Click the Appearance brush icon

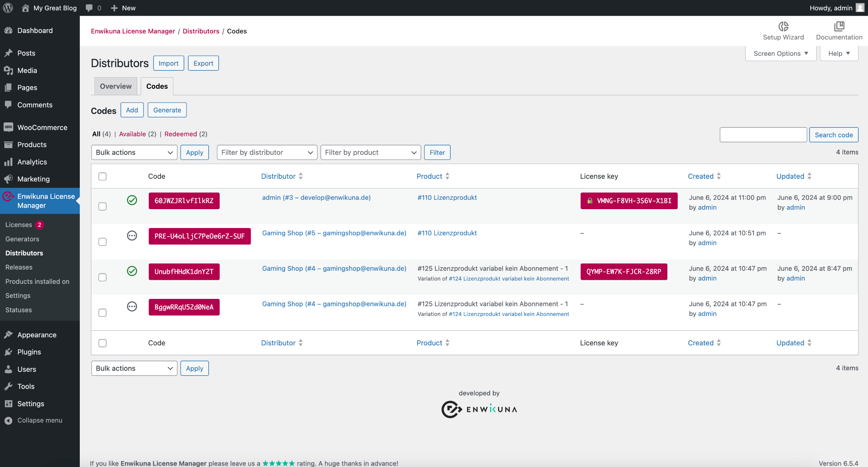[8, 335]
